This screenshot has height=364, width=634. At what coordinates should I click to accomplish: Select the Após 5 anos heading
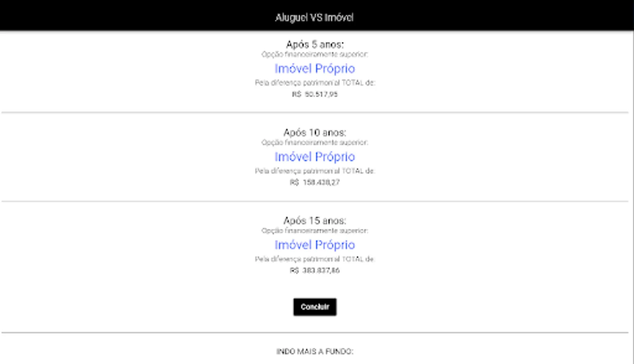tap(315, 44)
